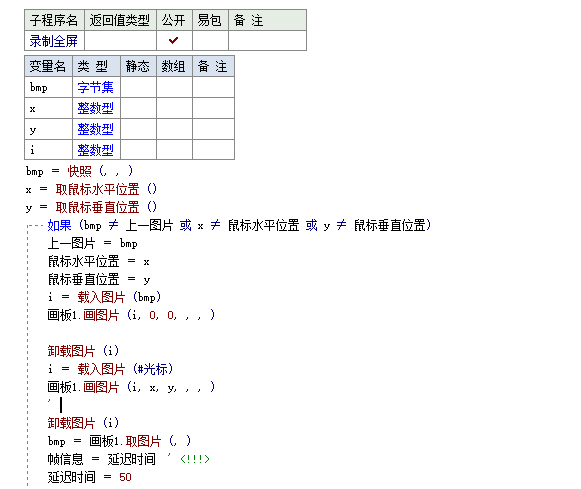
Task: Click the 快照 function call
Action: [79, 171]
